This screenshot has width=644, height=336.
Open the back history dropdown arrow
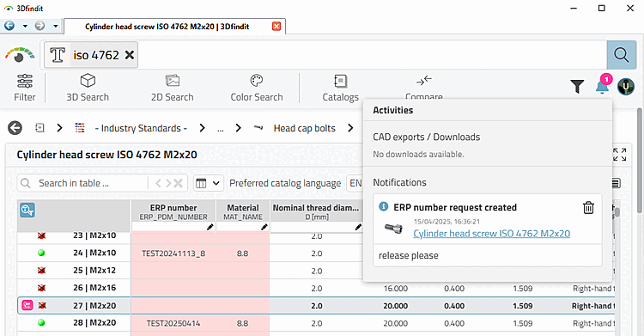(25, 26)
